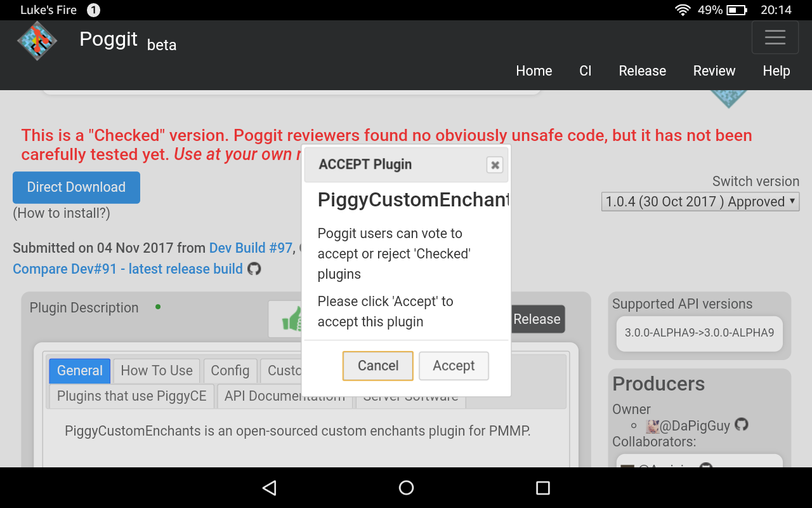Click the PiggyCustomEnchants dialog heading
This screenshot has width=812, height=508.
(x=413, y=200)
